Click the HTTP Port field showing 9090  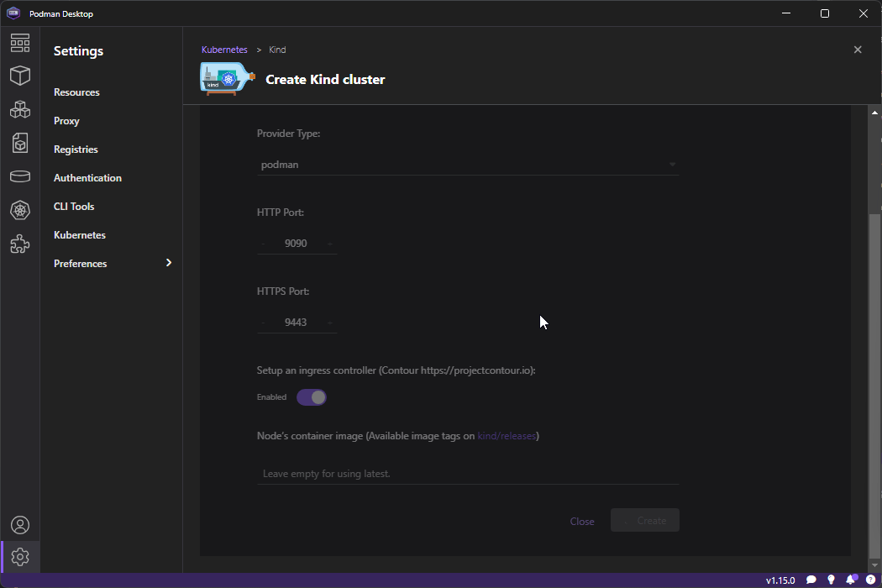297,244
